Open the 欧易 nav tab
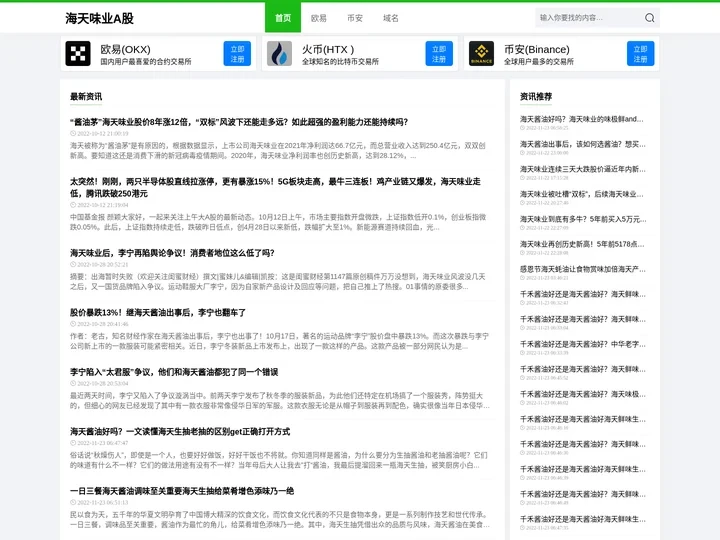 pos(319,18)
